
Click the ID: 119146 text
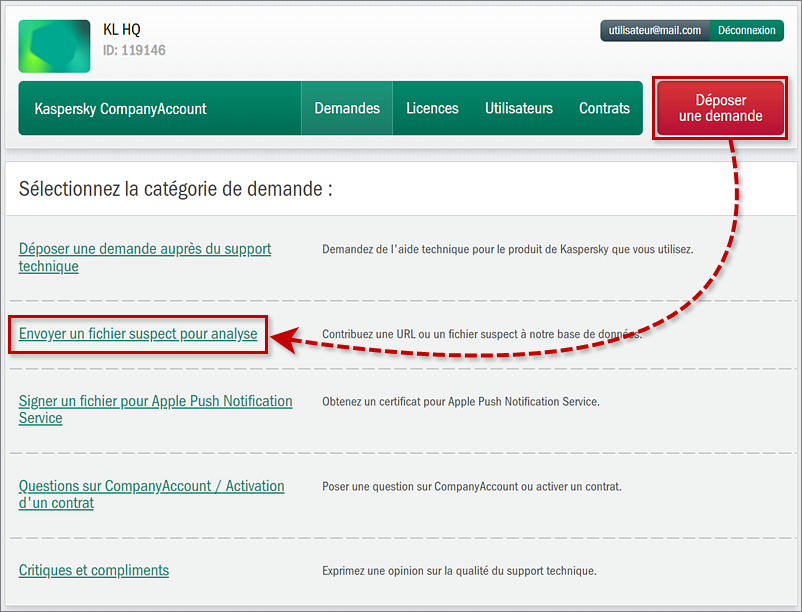tap(134, 50)
